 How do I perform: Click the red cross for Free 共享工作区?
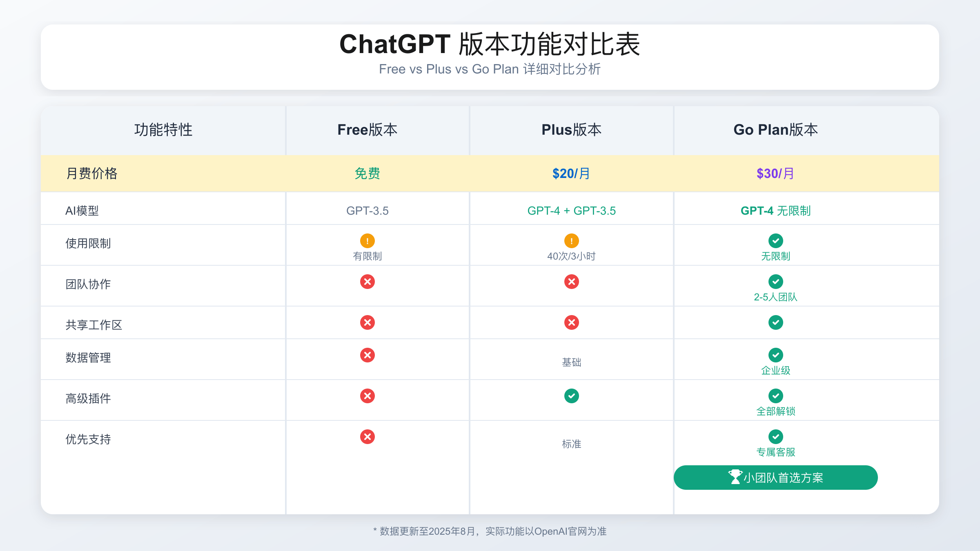coord(367,322)
